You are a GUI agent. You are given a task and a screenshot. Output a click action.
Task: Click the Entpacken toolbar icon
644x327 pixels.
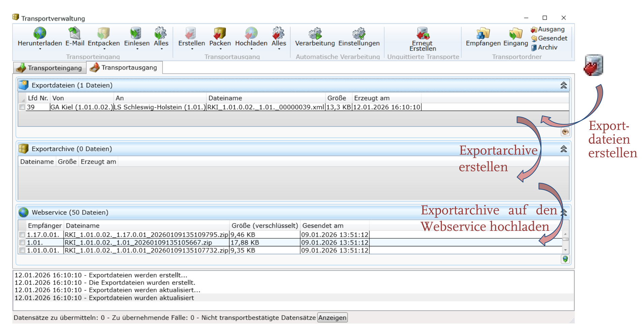(103, 33)
